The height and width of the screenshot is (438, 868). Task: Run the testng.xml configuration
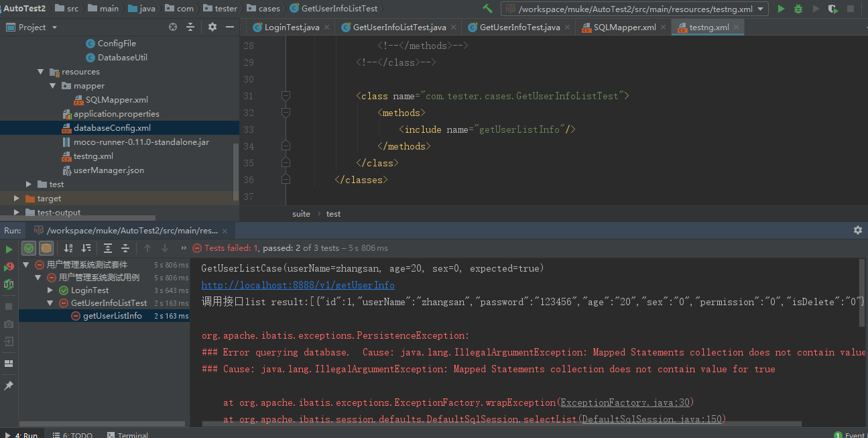pos(781,9)
